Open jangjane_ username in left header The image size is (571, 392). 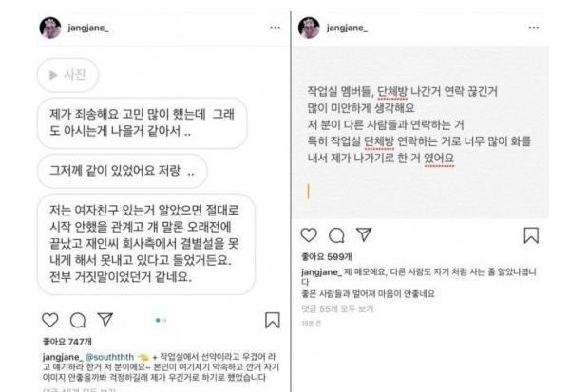88,28
